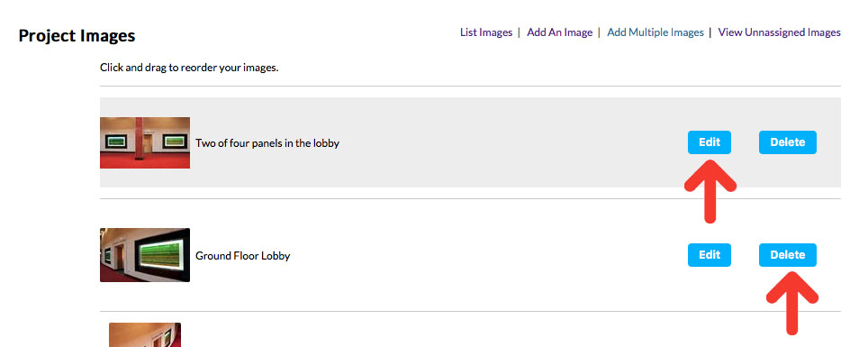Click the reorder instruction text

[x=189, y=68]
